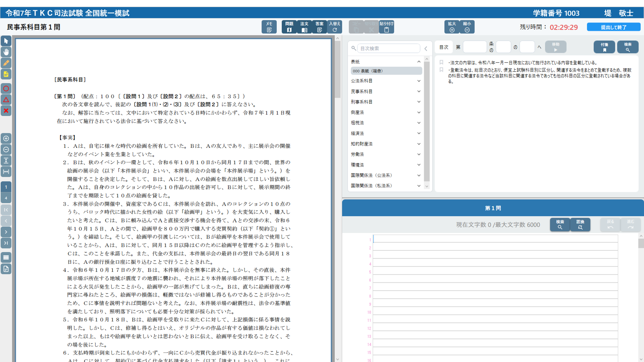
Task: Click the red X mark tool
Action: pos(6,111)
